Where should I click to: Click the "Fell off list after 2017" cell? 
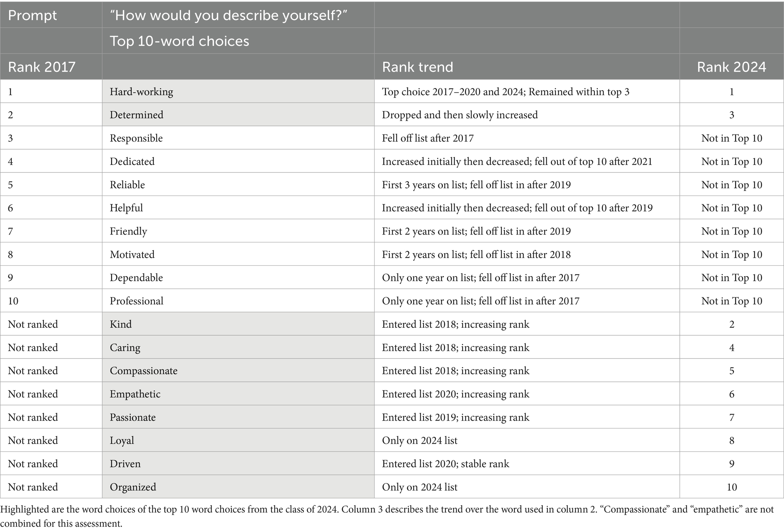coord(428,138)
